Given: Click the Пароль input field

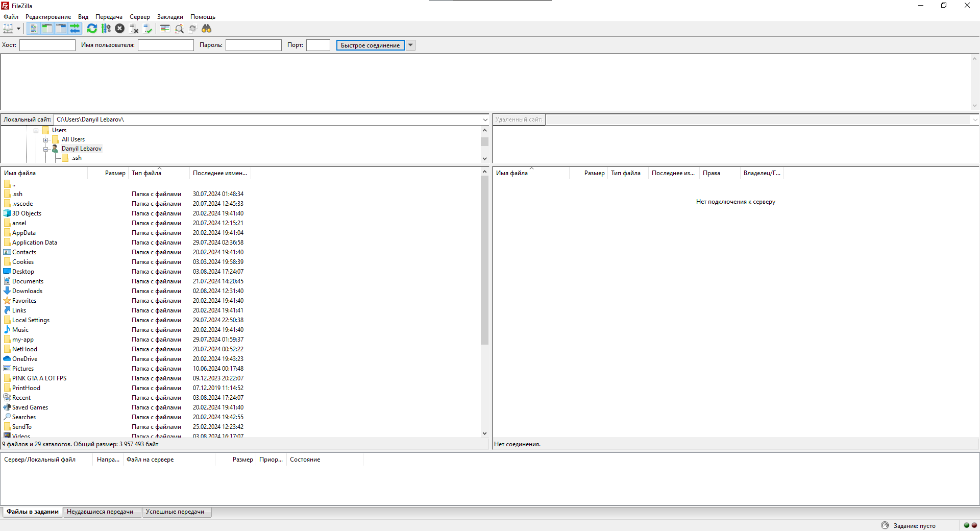Looking at the screenshot, I should [x=254, y=45].
